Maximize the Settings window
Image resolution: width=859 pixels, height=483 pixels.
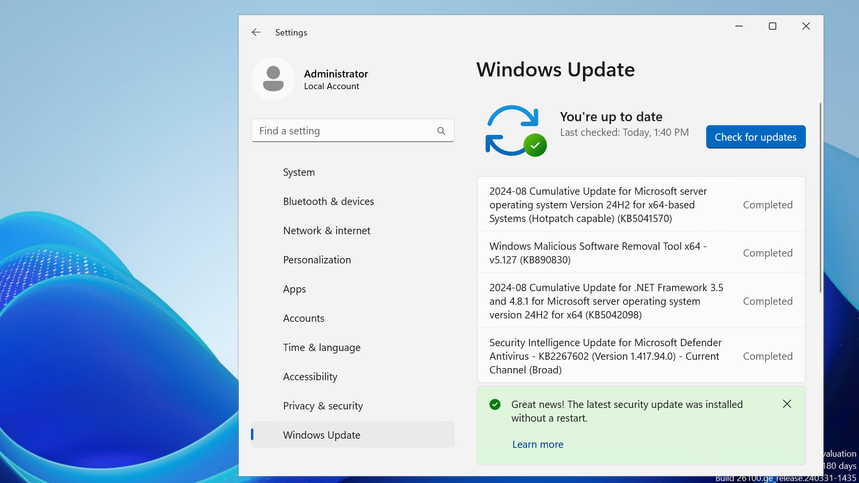[772, 26]
